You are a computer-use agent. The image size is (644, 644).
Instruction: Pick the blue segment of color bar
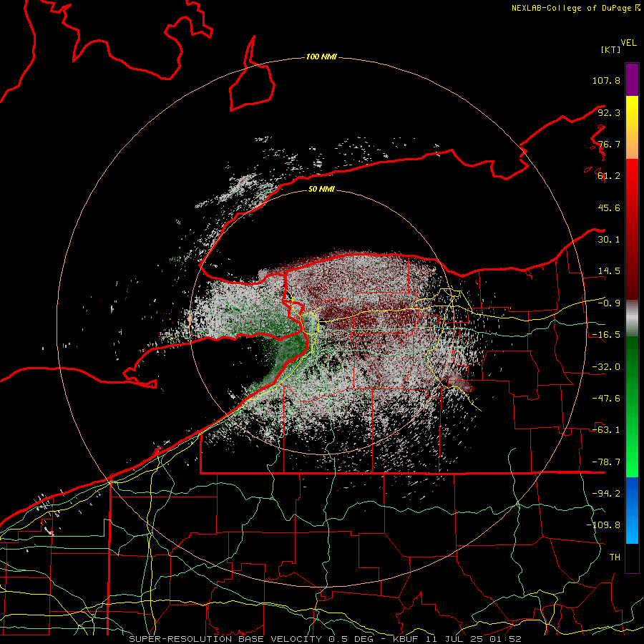632,510
